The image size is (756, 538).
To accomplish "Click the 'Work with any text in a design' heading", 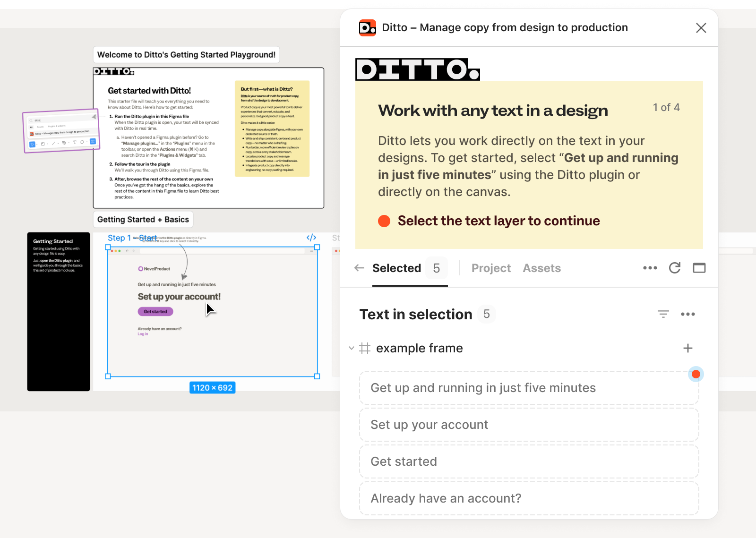I will pyautogui.click(x=493, y=111).
